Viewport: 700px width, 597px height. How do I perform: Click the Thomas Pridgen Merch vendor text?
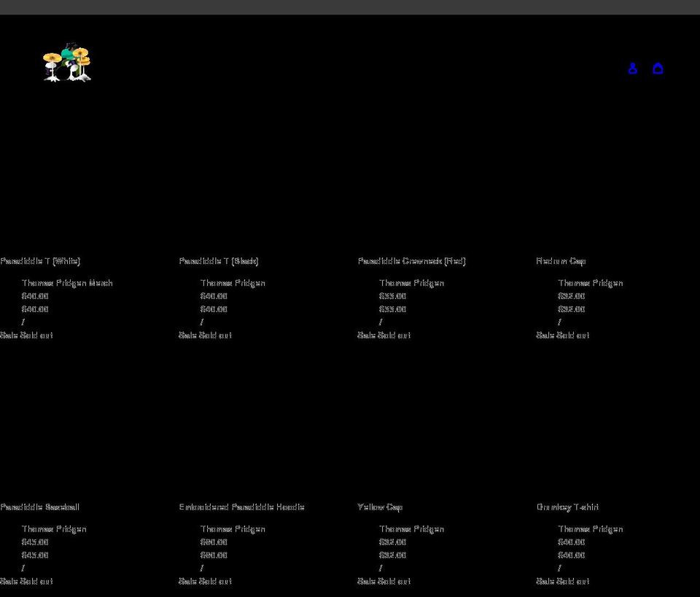(68, 283)
